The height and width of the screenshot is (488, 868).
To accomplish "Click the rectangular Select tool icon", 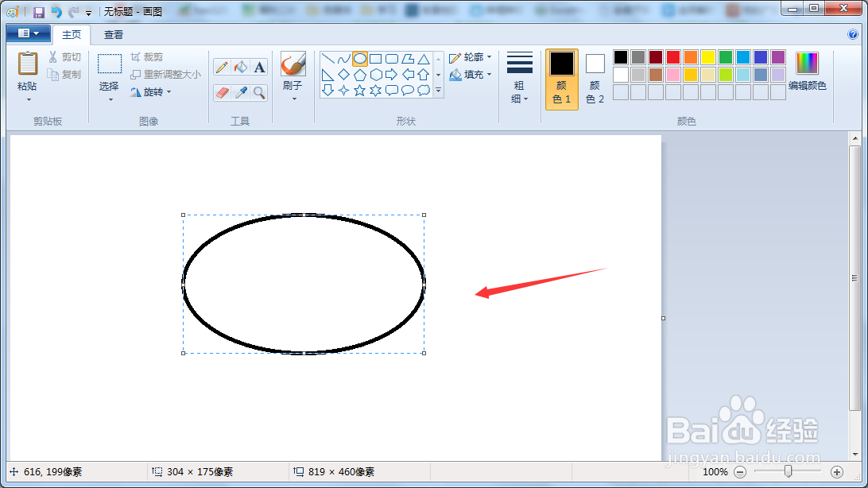I will 110,64.
